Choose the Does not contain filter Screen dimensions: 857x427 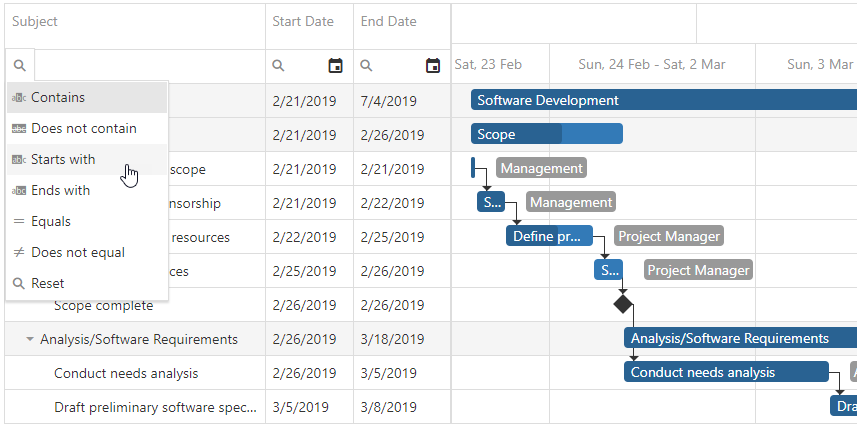click(x=83, y=129)
